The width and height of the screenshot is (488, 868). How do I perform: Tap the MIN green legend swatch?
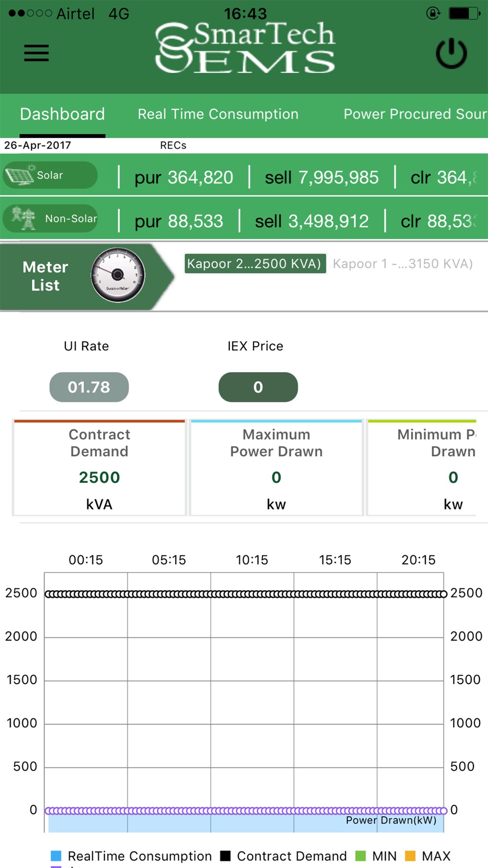pyautogui.click(x=361, y=856)
